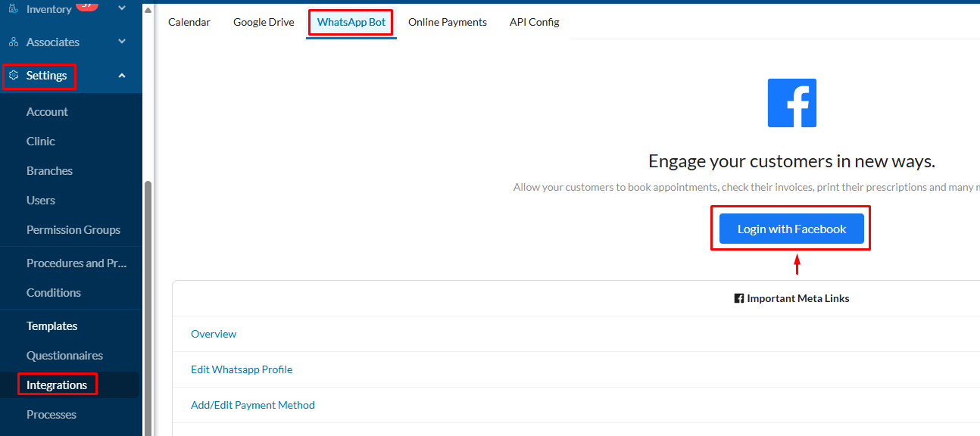This screenshot has width=980, height=436.
Task: Expand the Inventory menu chevron
Action: tap(122, 8)
